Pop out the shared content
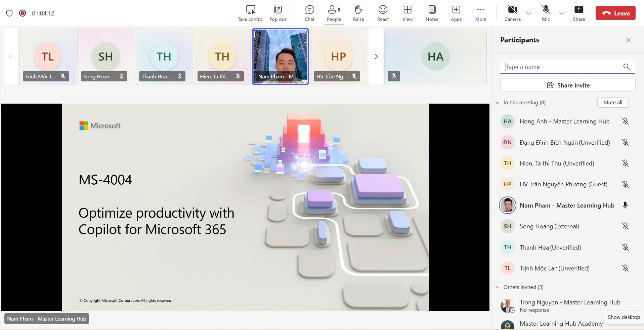Viewport: 644px width, 330px height. click(278, 13)
